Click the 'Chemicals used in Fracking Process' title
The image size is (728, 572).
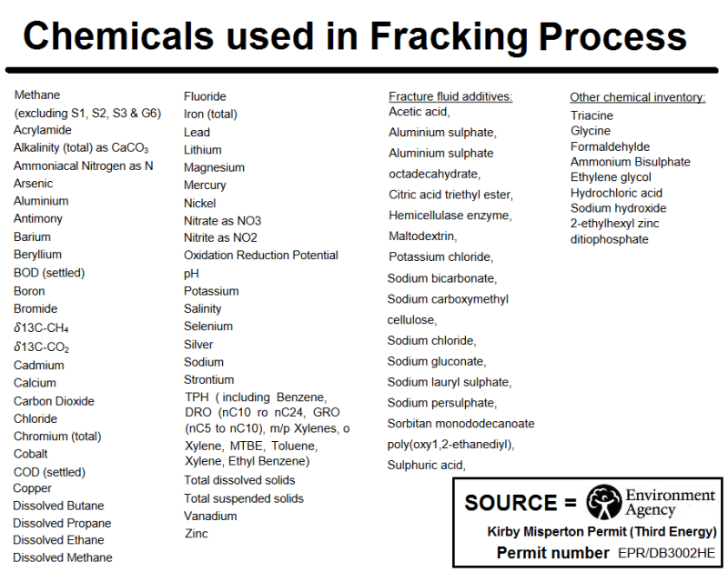355,35
